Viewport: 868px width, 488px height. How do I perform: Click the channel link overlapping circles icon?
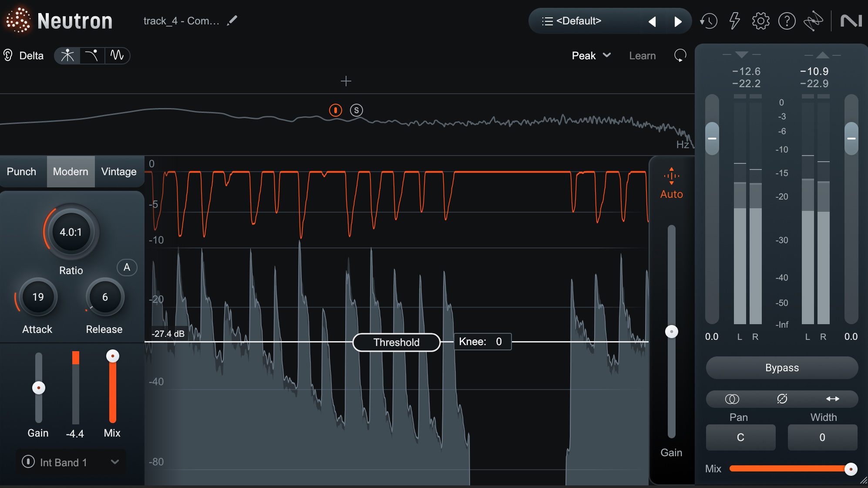point(732,399)
